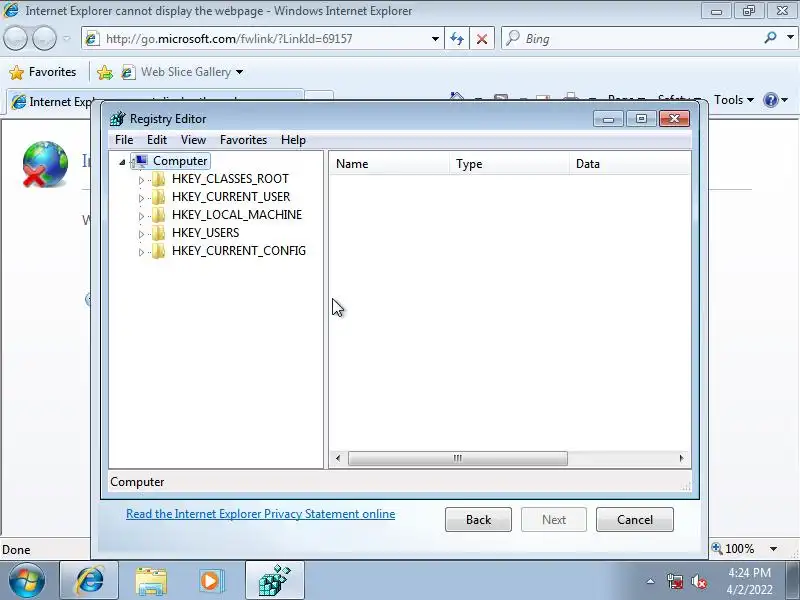This screenshot has width=800, height=600.
Task: Maximize the Registry Editor window
Action: (x=641, y=119)
